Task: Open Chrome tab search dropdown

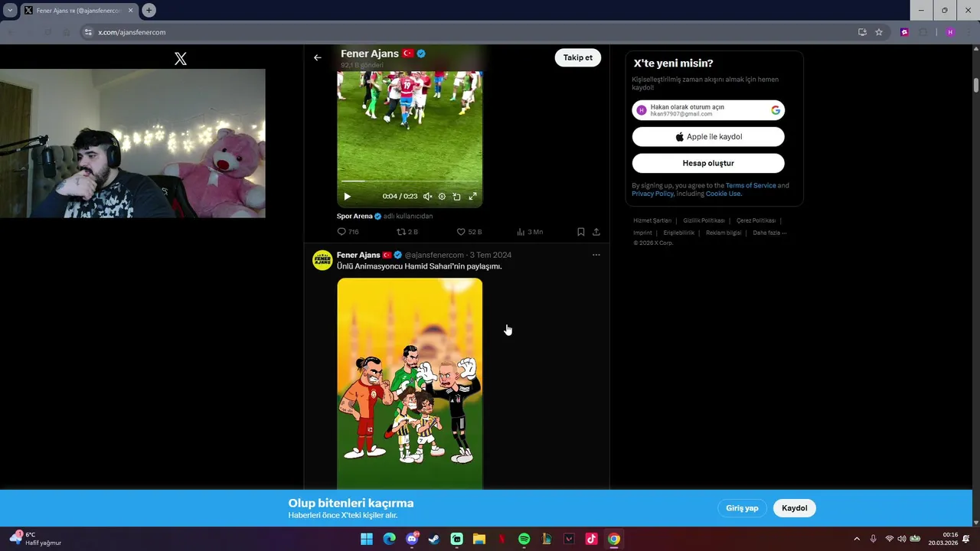Action: [x=10, y=11]
